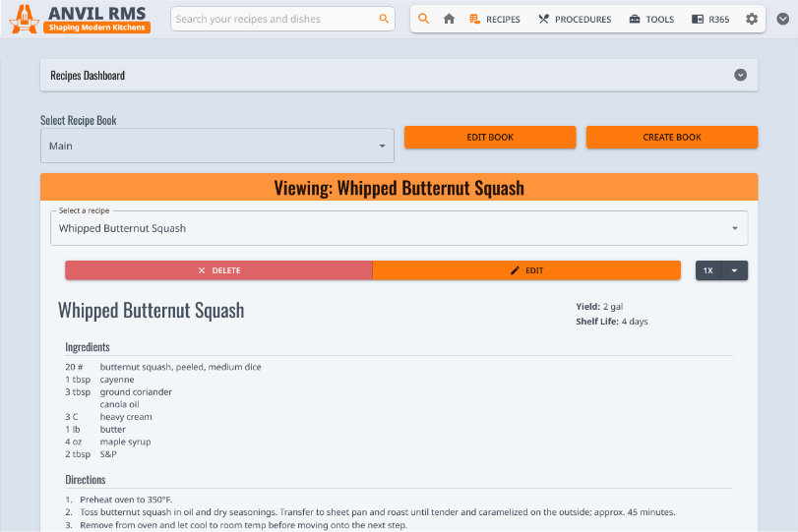
Task: Open the Select a recipe dropdown
Action: [399, 228]
